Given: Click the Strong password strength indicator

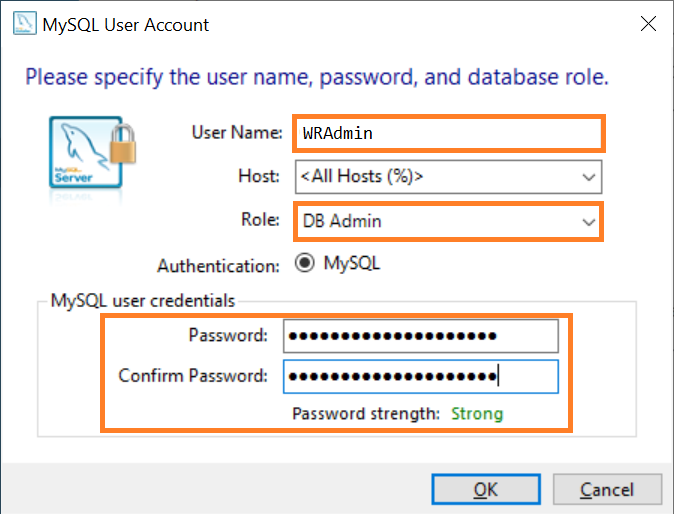Looking at the screenshot, I should click(477, 414).
